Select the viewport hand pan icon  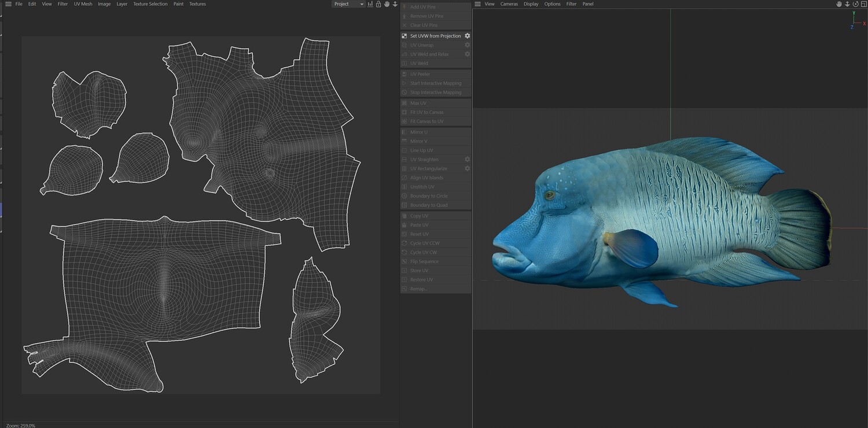click(x=839, y=4)
